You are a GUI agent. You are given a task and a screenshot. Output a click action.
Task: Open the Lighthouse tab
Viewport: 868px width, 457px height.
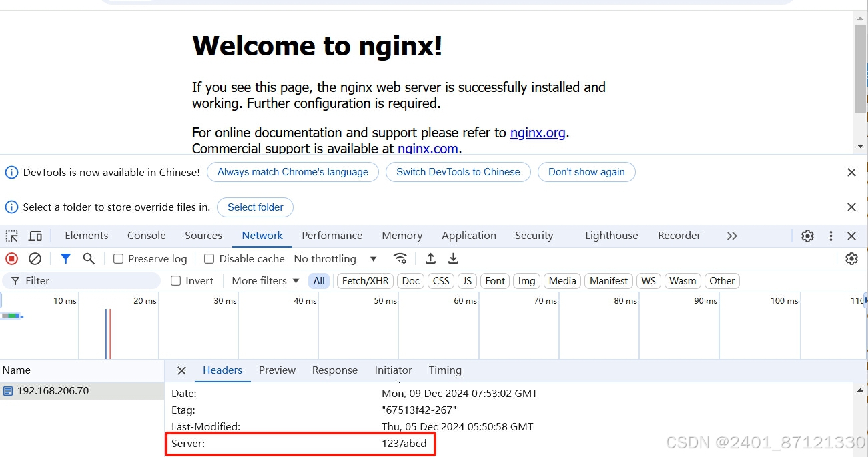coord(611,236)
